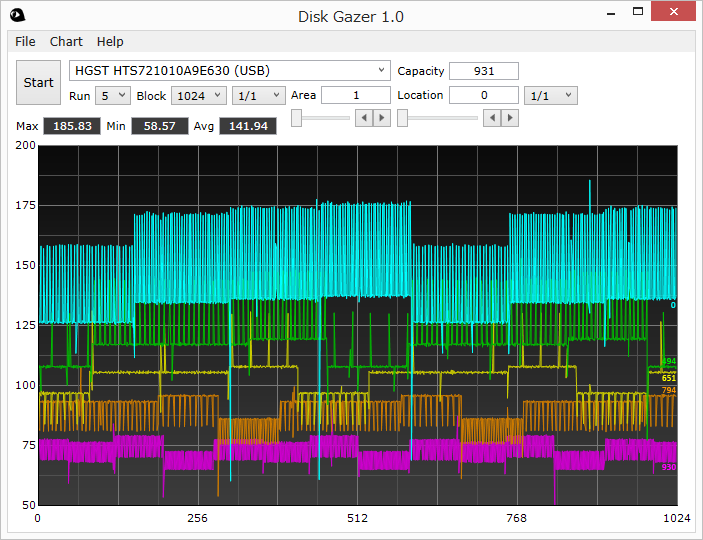Open the 1/1 dropdown next to Location
Screen dimensions: 703x540
pos(551,96)
